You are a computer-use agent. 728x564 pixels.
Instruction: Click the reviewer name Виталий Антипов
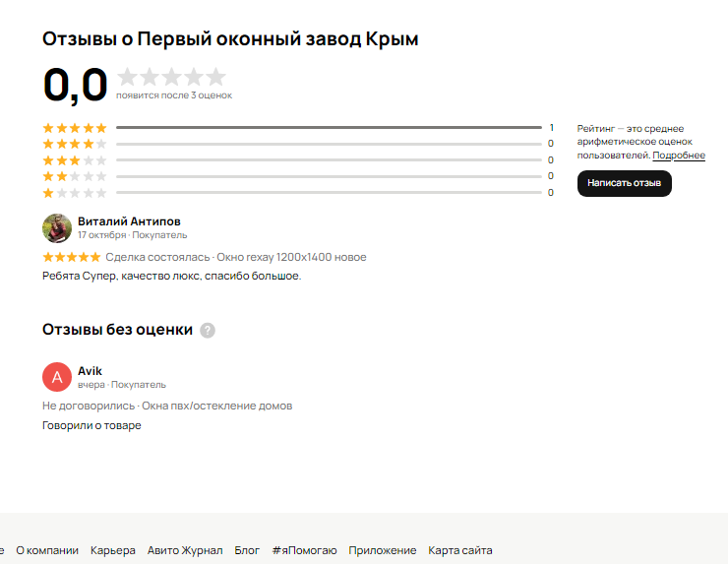click(129, 221)
